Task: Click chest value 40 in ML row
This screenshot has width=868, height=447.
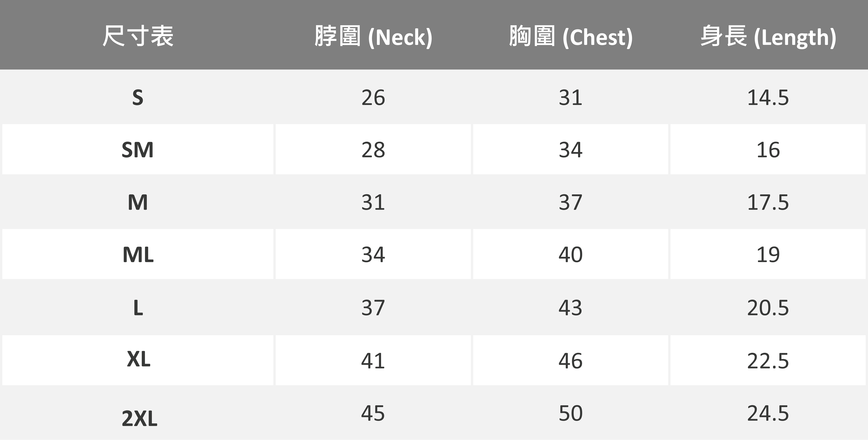Action: pyautogui.click(x=570, y=254)
